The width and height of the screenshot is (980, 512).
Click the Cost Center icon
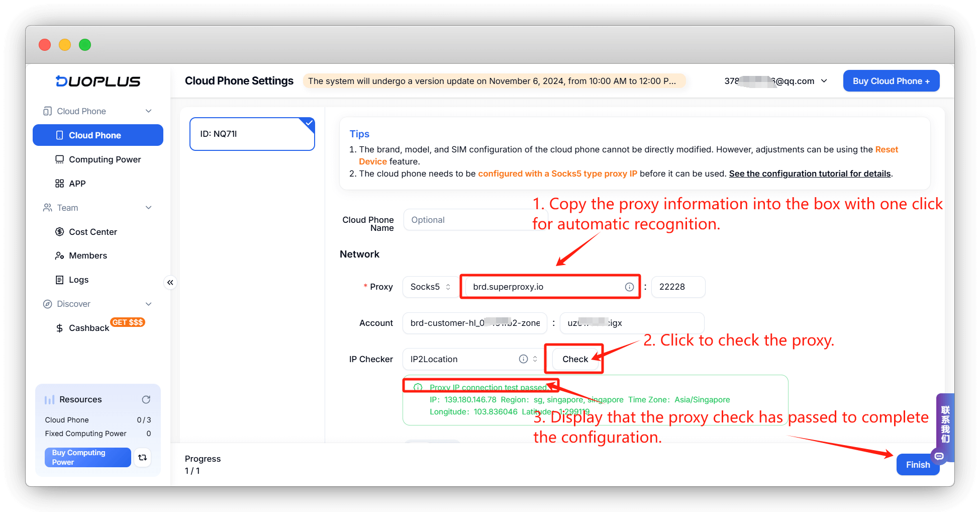click(60, 231)
